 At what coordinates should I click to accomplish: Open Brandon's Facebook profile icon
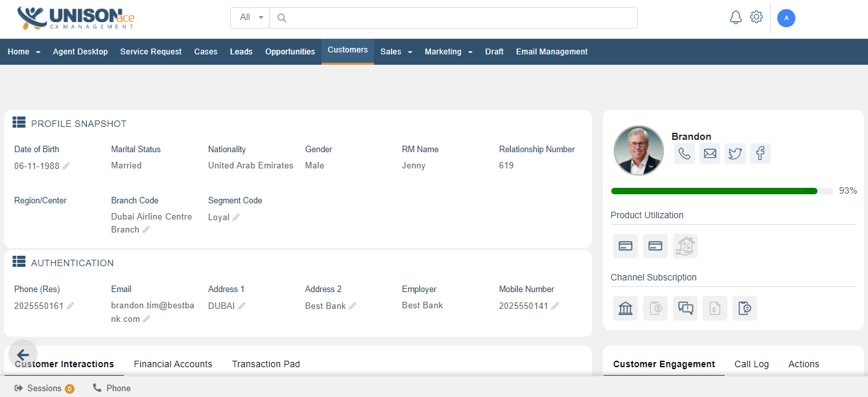click(760, 153)
